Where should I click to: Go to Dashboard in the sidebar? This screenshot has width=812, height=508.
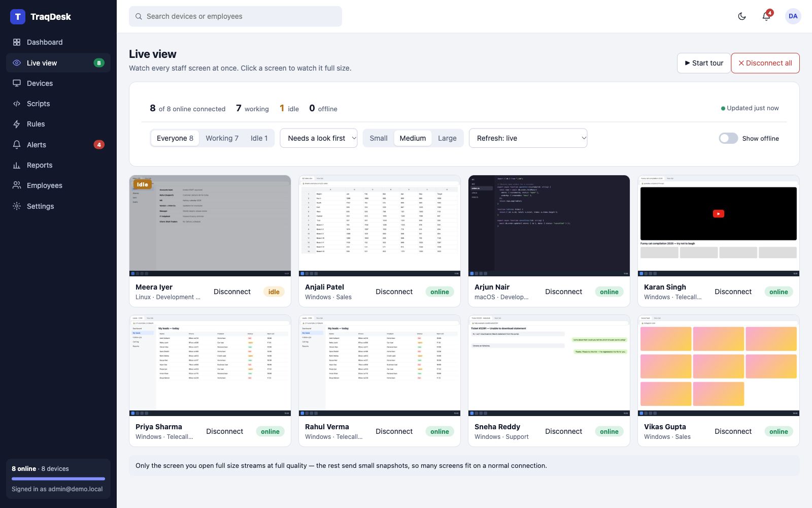coord(58,42)
